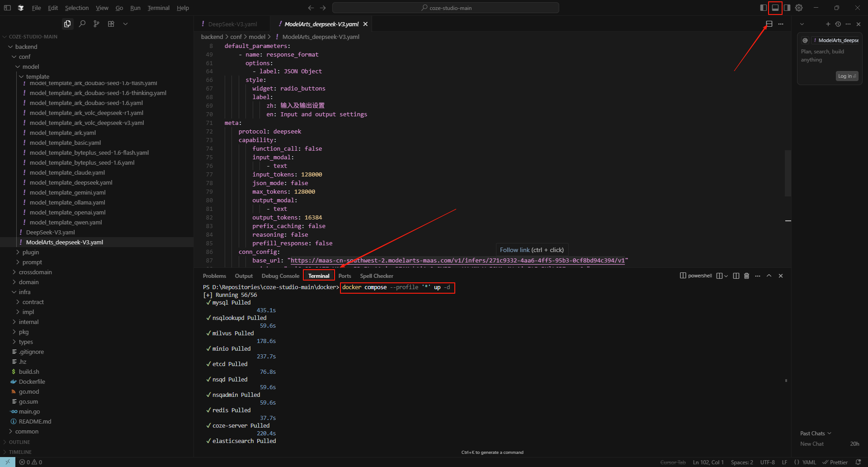Viewport: 868px width, 467px height.
Task: Expand the plugin folder
Action: click(31, 252)
